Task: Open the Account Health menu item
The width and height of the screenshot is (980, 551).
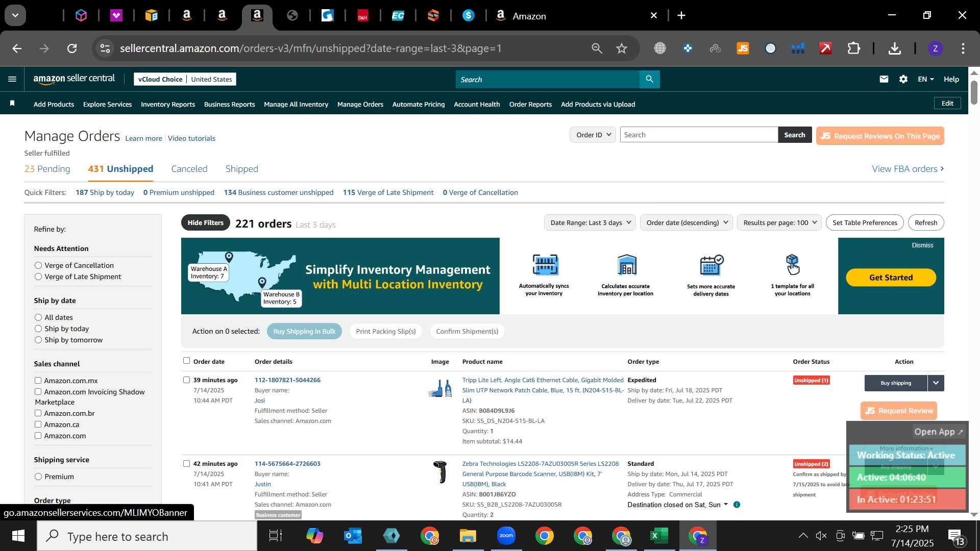Action: pos(477,104)
